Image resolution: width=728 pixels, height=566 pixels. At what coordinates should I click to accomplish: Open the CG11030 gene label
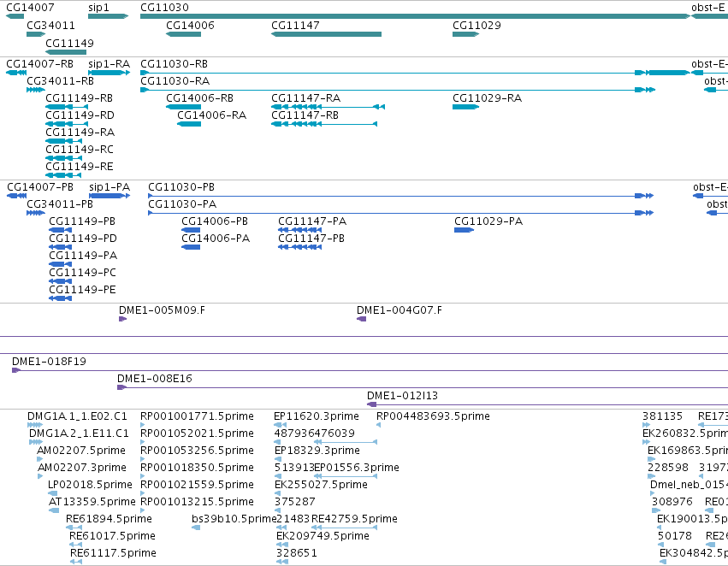(x=164, y=8)
